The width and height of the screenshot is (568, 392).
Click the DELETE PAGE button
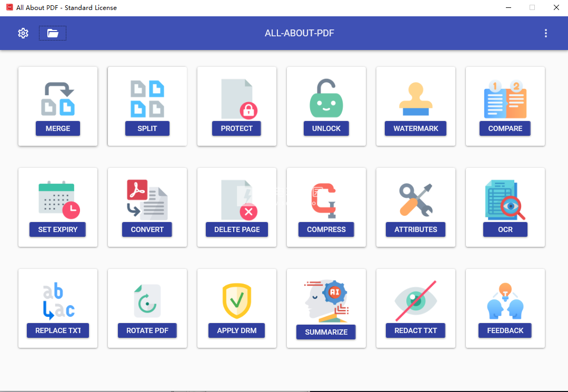coord(237,229)
